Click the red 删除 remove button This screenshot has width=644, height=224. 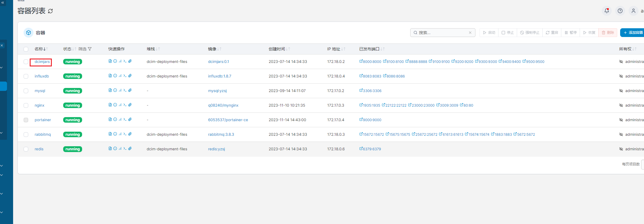coord(608,33)
